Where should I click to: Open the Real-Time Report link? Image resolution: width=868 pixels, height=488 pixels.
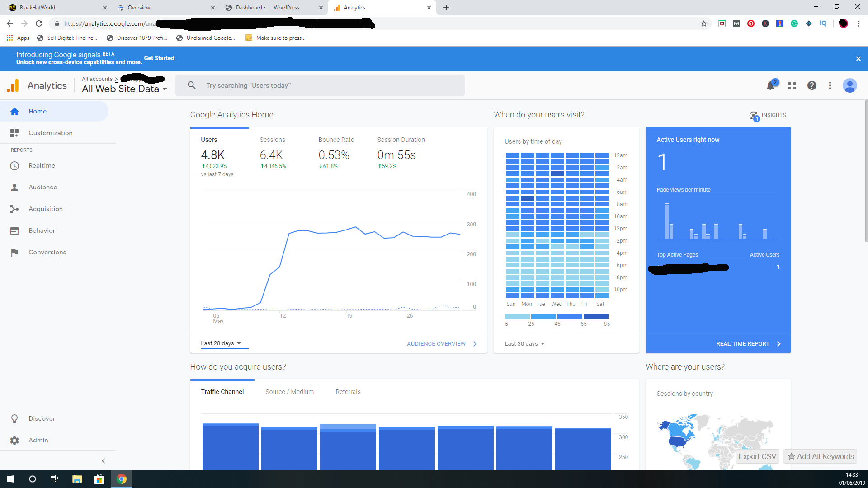[x=748, y=344]
